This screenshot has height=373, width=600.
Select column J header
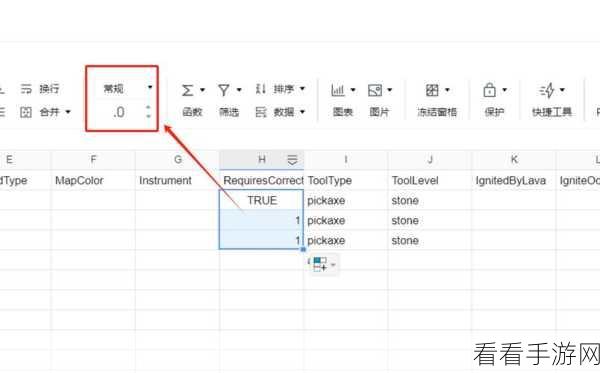click(x=430, y=160)
